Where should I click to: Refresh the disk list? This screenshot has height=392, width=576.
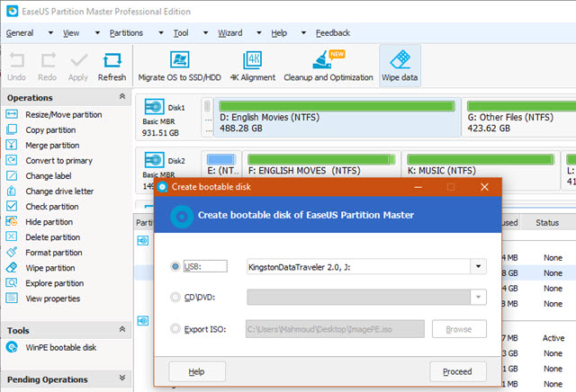pos(112,66)
